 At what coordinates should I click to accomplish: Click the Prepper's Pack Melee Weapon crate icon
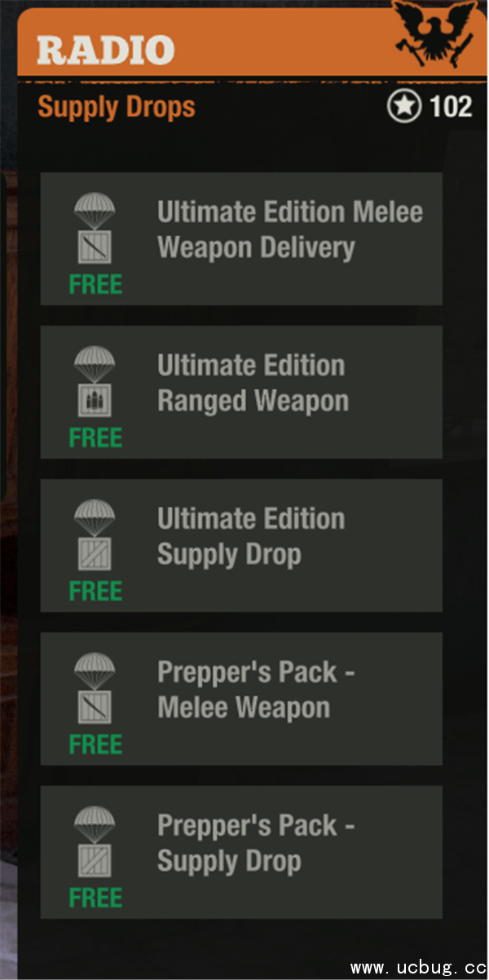(95, 688)
